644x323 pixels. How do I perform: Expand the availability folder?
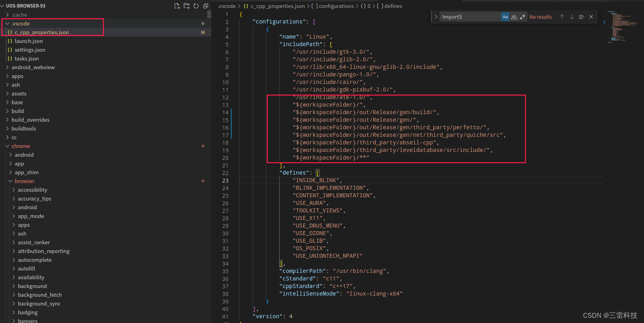click(x=105, y=277)
